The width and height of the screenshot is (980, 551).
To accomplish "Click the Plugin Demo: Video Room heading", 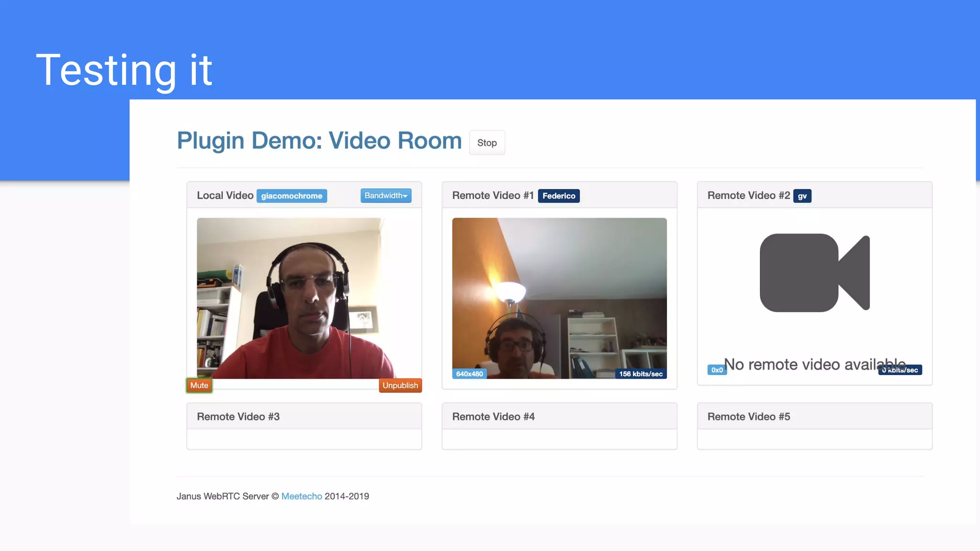I will point(319,141).
